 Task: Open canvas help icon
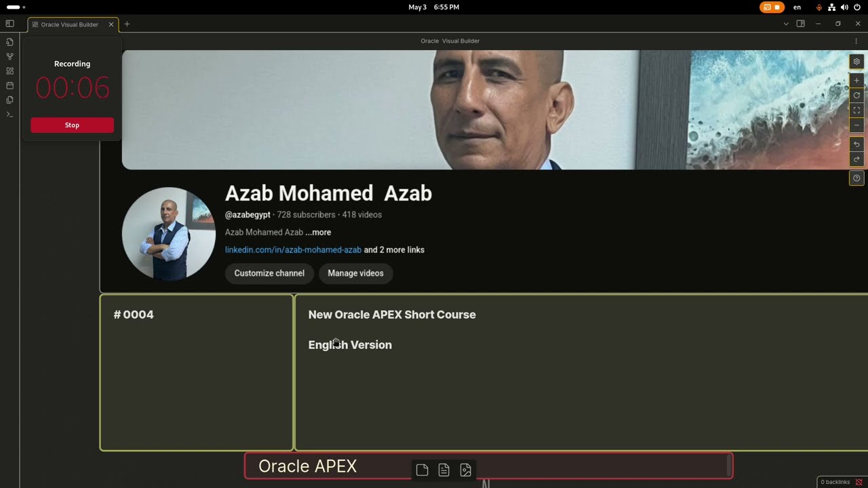pos(856,178)
